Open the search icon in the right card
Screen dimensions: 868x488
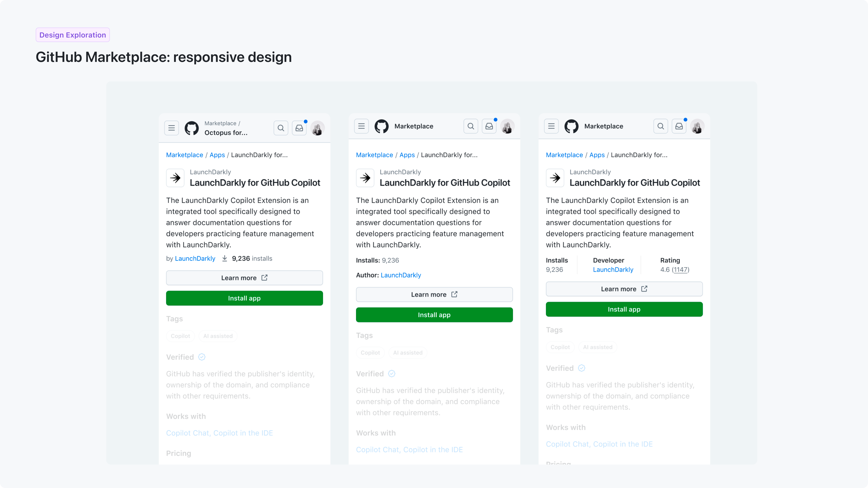click(661, 126)
